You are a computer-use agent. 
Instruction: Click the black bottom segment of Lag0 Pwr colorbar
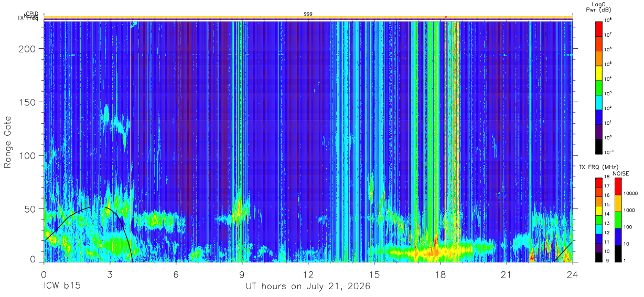599,146
